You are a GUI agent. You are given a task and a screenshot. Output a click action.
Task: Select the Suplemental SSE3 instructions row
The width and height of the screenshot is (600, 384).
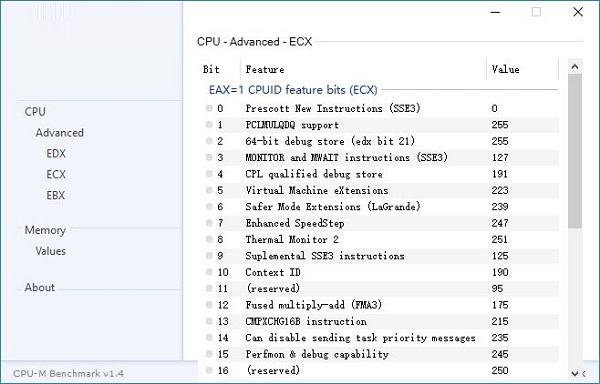382,255
